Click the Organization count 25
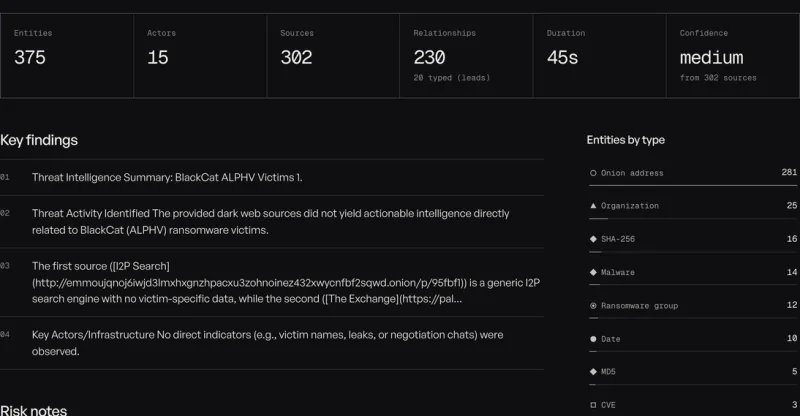The height and width of the screenshot is (416, 800). (791, 206)
